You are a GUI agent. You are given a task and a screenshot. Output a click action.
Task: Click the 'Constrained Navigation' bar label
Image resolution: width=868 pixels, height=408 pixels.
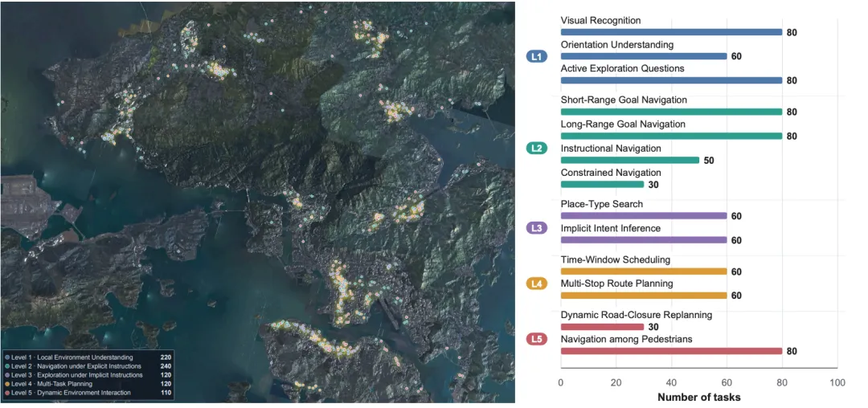tap(611, 173)
